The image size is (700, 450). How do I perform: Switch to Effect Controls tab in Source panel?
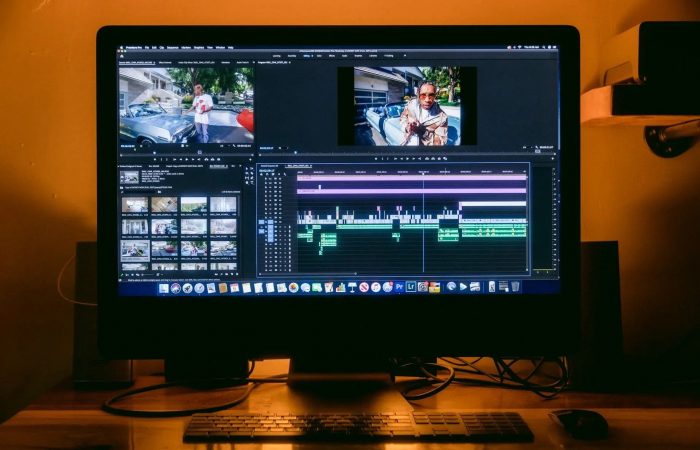165,62
